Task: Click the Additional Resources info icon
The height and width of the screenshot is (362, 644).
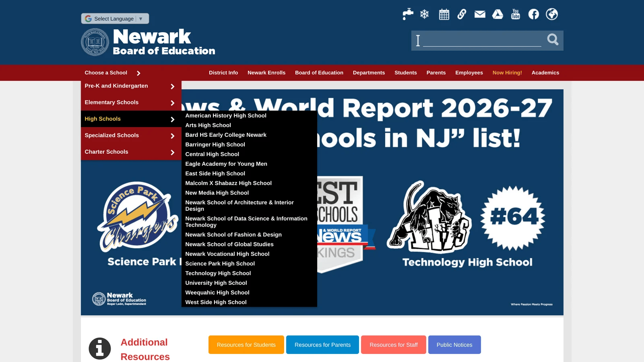Action: click(x=100, y=348)
